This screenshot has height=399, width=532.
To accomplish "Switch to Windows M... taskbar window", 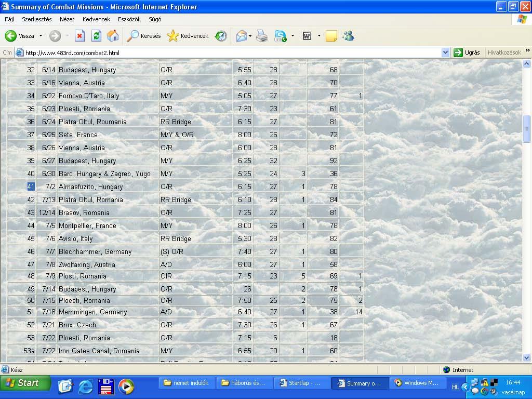I will [x=417, y=383].
